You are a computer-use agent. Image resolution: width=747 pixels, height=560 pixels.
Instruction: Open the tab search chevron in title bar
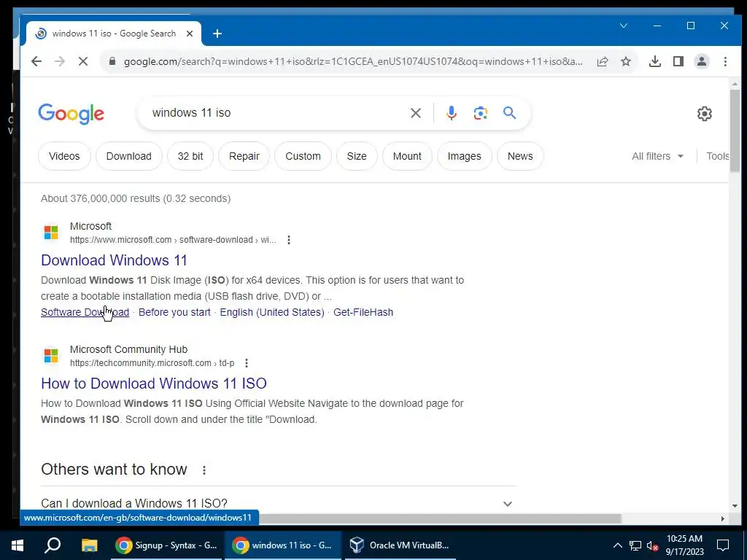point(624,26)
